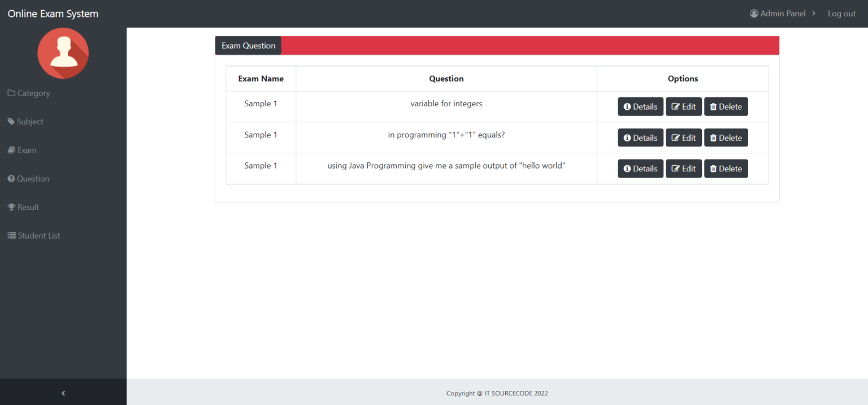Click the info icon on first Details button
Screen dimensions: 868x405
[627, 106]
